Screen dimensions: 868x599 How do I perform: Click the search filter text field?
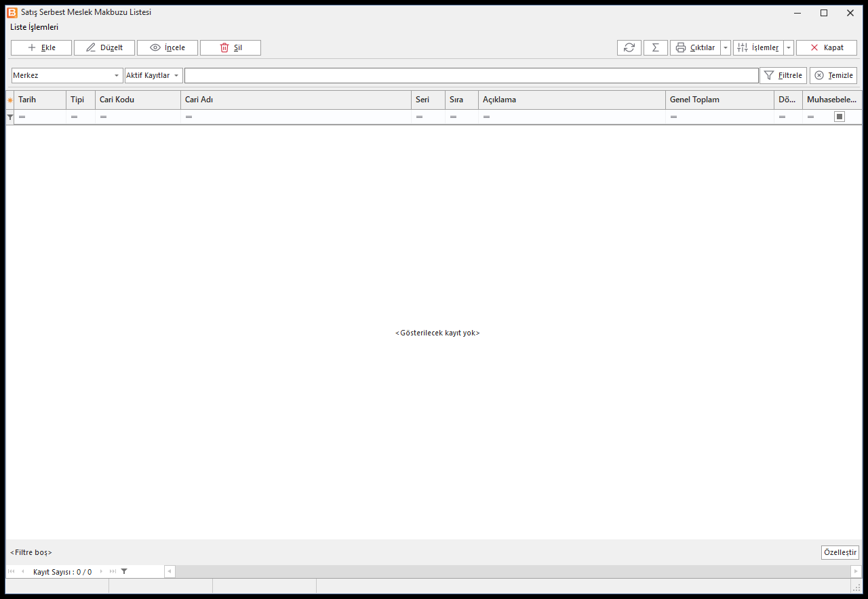pos(471,75)
